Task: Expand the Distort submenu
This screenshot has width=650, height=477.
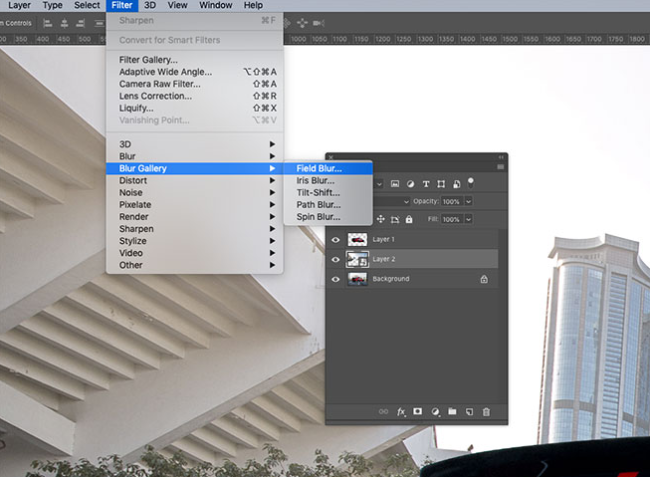Action: (195, 180)
